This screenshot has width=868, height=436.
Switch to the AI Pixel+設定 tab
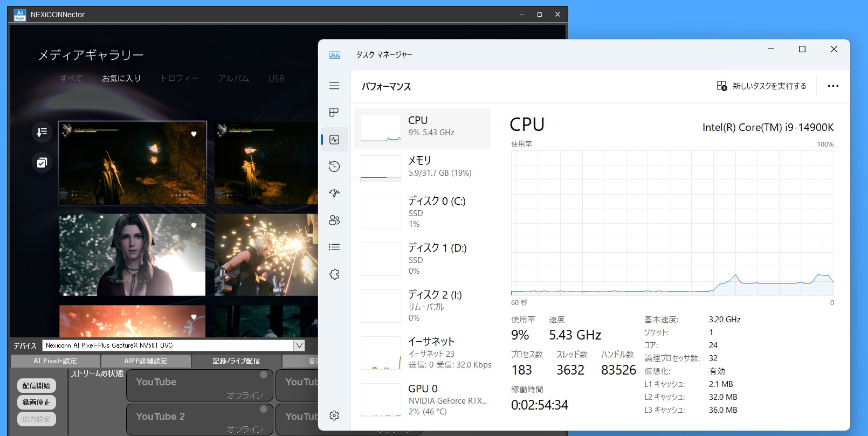pos(55,361)
